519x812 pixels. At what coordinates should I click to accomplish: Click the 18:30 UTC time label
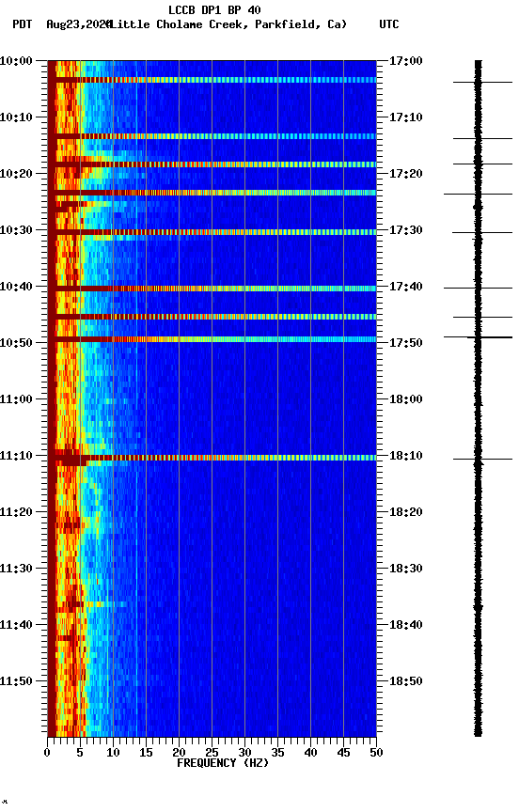[x=405, y=569]
